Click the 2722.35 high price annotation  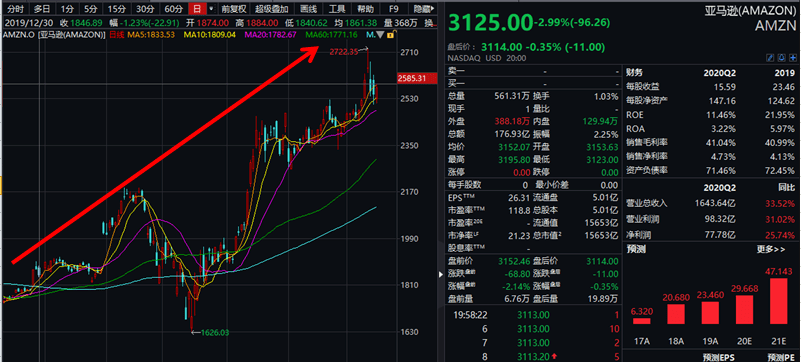coord(344,52)
